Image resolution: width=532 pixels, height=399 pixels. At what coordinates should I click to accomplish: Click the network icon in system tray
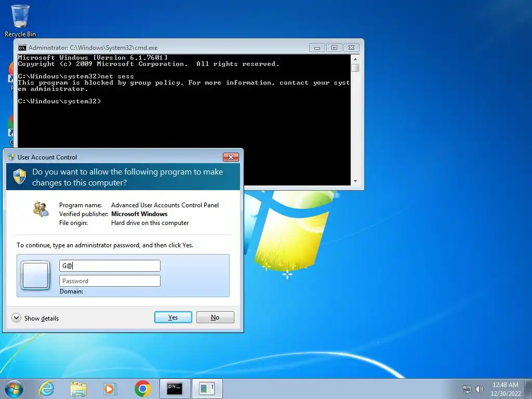(x=467, y=389)
